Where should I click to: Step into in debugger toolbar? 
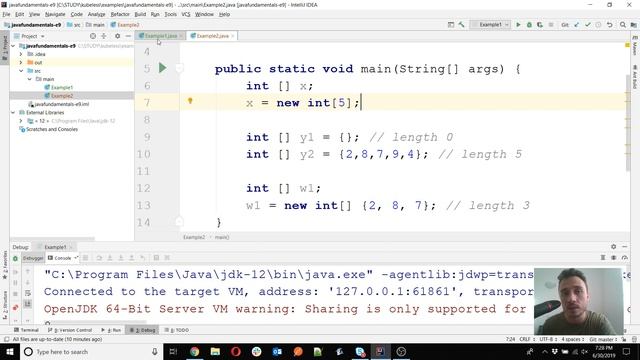pyautogui.click(x=110, y=258)
